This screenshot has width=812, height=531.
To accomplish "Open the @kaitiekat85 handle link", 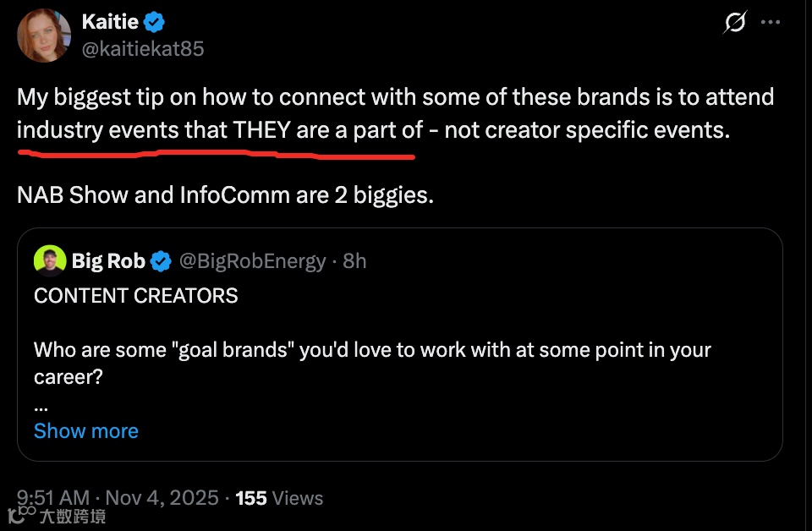I will (x=142, y=49).
